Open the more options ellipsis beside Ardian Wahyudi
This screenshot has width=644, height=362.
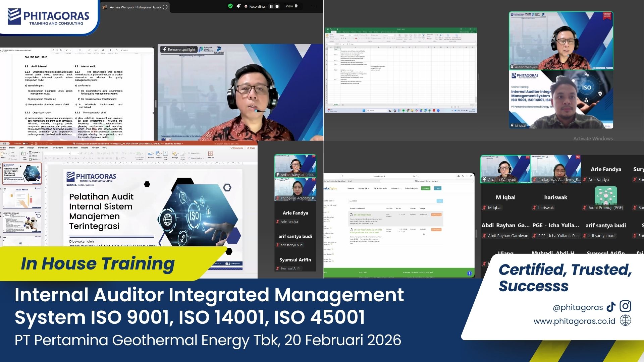pyautogui.click(x=165, y=7)
